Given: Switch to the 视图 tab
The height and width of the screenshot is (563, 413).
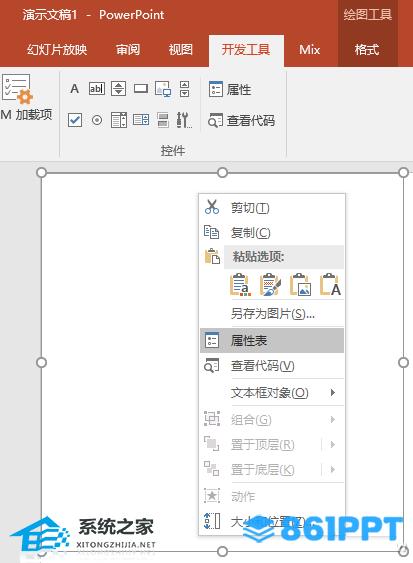Looking at the screenshot, I should [181, 50].
